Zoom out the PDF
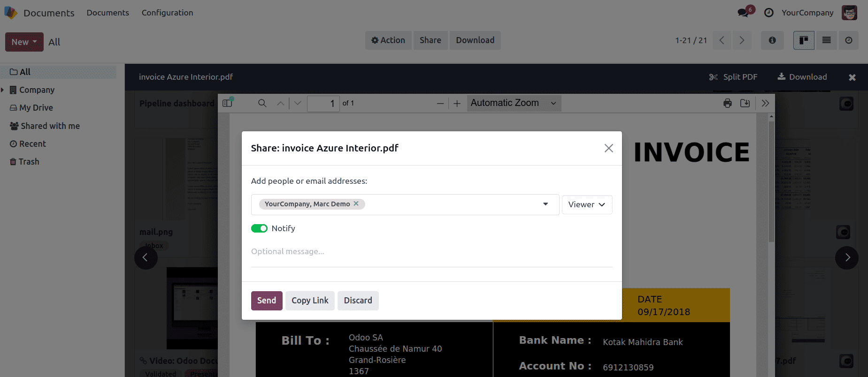Screen dimensions: 868x377 (x=440, y=103)
